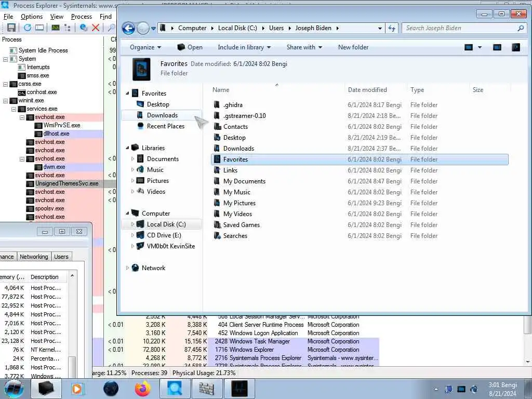Open the view options dropdown arrow
The height and width of the screenshot is (399, 532).
point(480,47)
